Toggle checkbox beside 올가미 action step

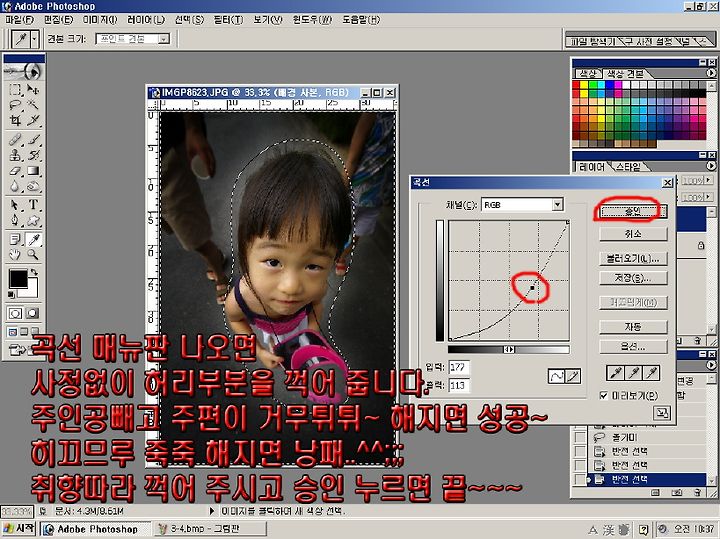(580, 438)
